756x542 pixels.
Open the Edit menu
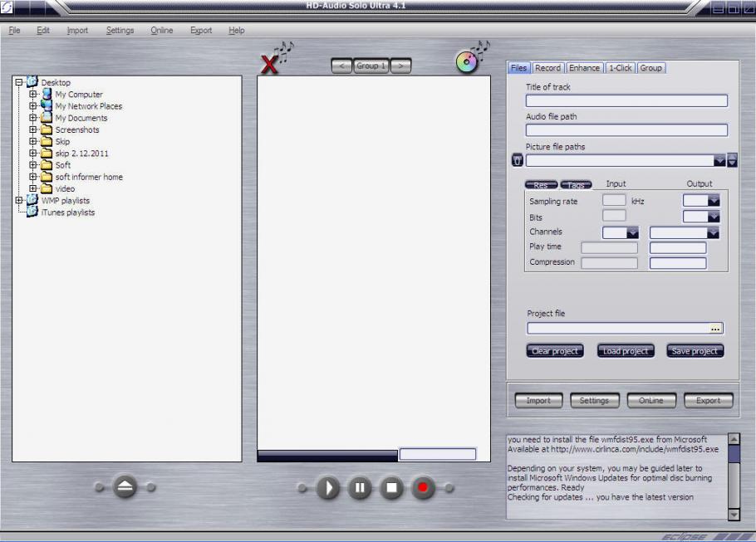[43, 31]
